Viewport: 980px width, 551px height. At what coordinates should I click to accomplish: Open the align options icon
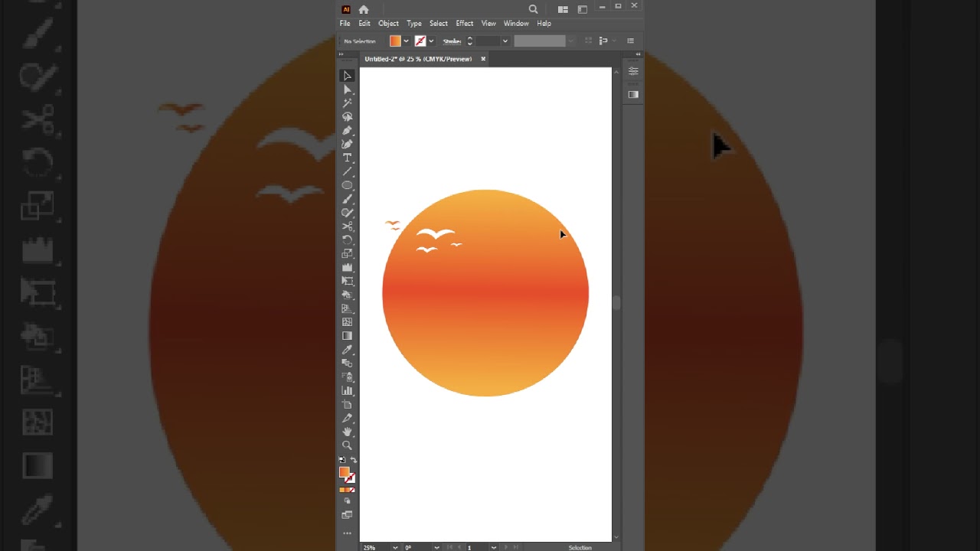pyautogui.click(x=603, y=41)
